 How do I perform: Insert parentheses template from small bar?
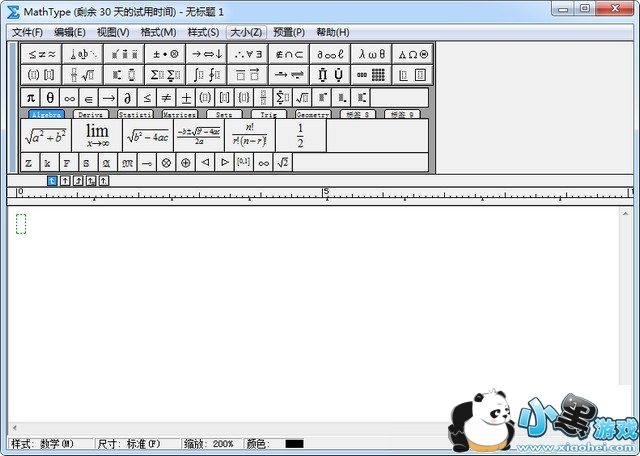pos(205,98)
